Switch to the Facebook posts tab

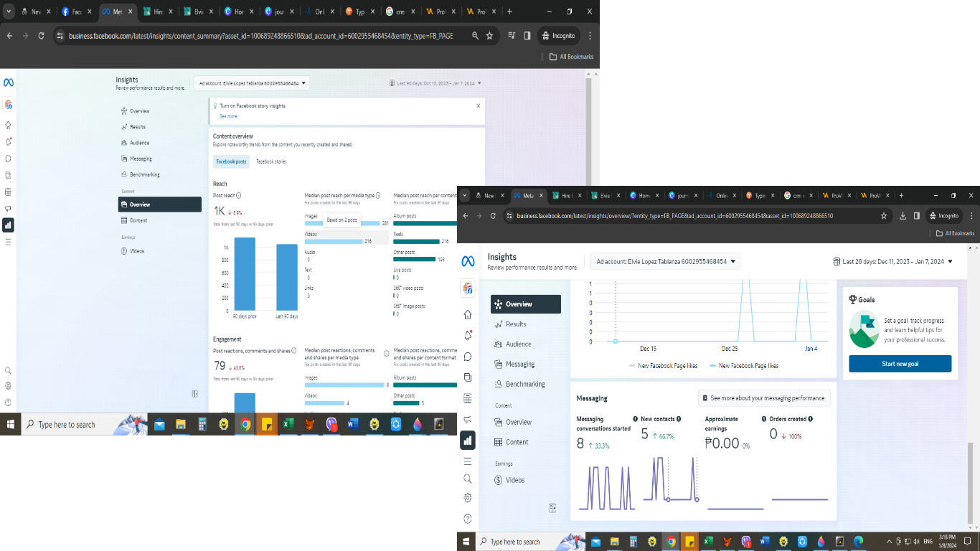click(231, 161)
